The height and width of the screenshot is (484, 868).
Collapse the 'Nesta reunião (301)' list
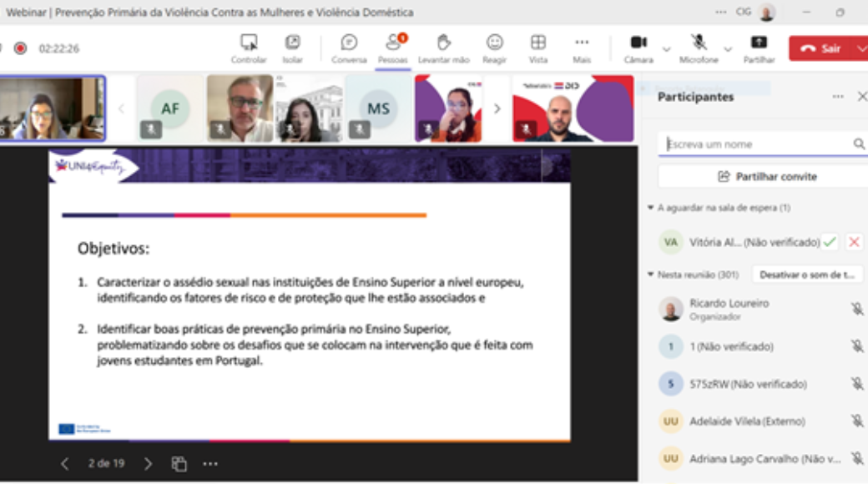coord(651,275)
